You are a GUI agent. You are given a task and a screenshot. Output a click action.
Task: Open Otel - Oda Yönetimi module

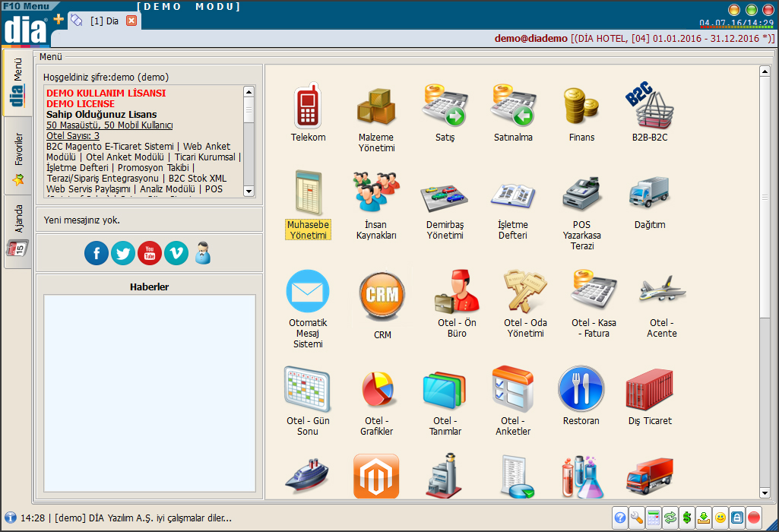pyautogui.click(x=526, y=303)
